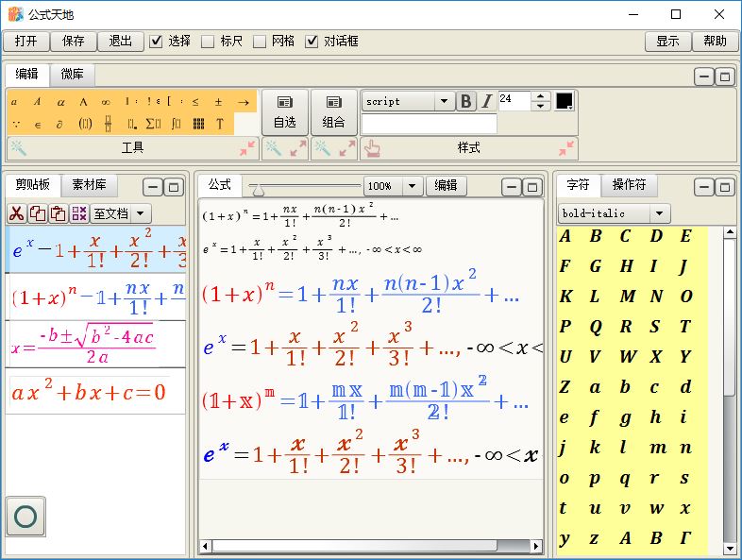Click the purple clear-all icon in clipboard

point(79,214)
